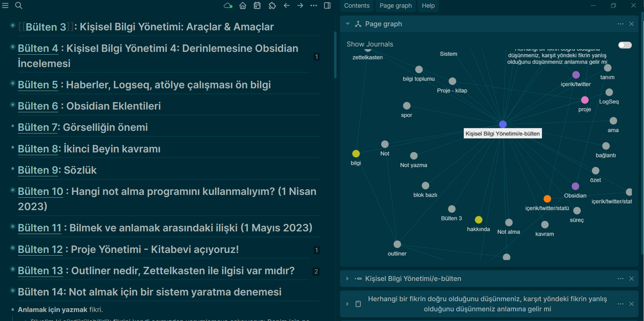Navigate back with the left arrow

click(286, 5)
